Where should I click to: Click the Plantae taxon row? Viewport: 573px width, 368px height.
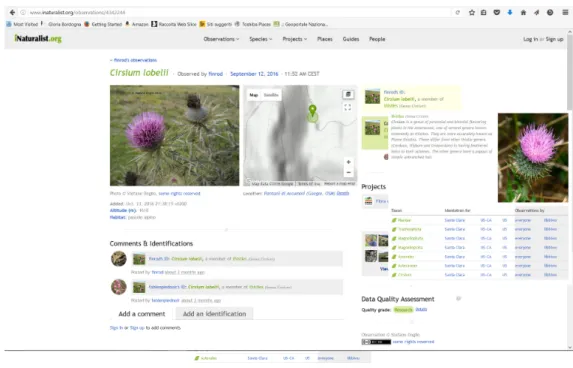coord(480,220)
